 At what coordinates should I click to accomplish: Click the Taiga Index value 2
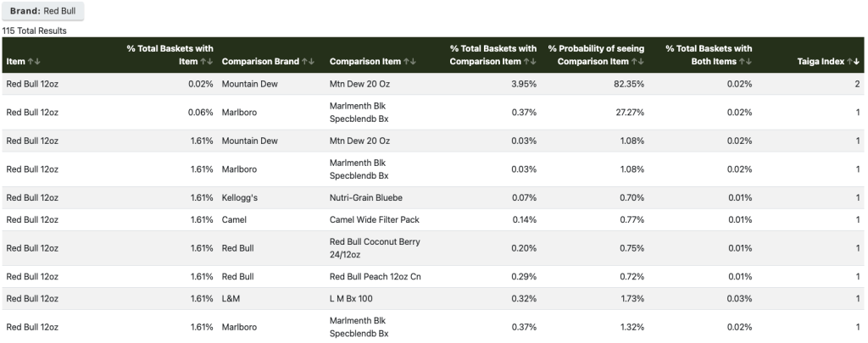(x=857, y=84)
